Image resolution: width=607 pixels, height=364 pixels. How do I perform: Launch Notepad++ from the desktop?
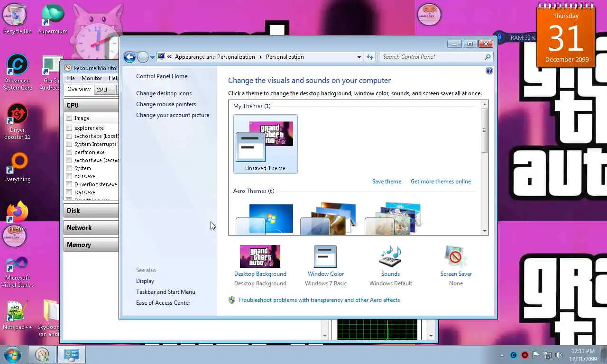pos(17,315)
